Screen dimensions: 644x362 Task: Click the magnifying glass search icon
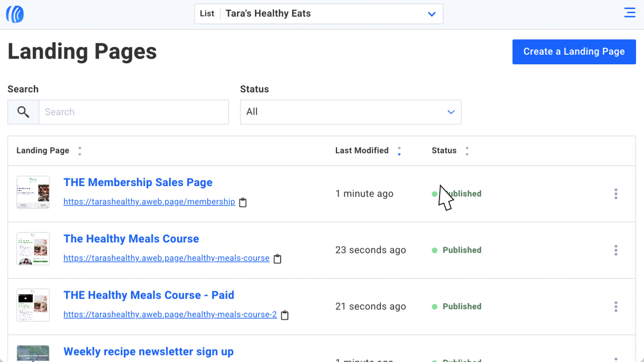(23, 112)
